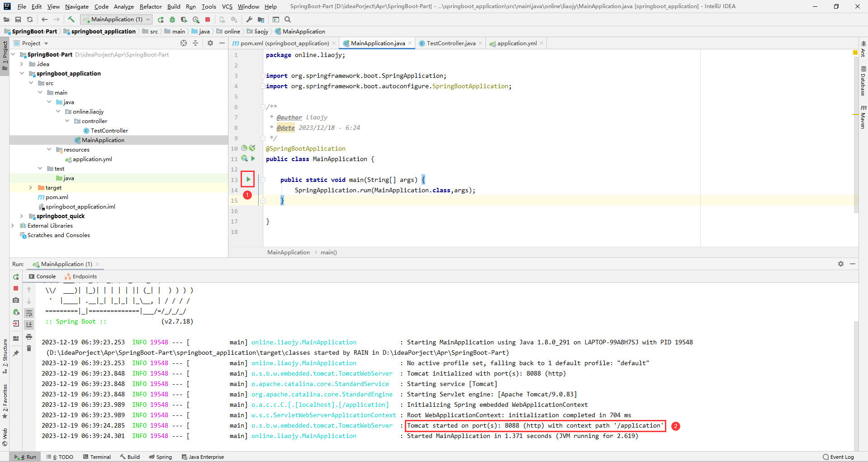Viewport: 868px width, 462px height.
Task: Expand External Libraries node
Action: pos(13,226)
